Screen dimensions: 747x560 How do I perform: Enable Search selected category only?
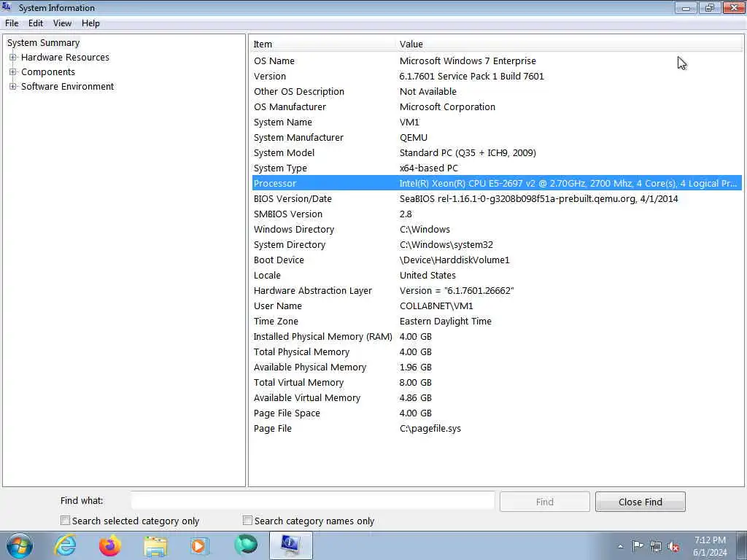pos(65,521)
